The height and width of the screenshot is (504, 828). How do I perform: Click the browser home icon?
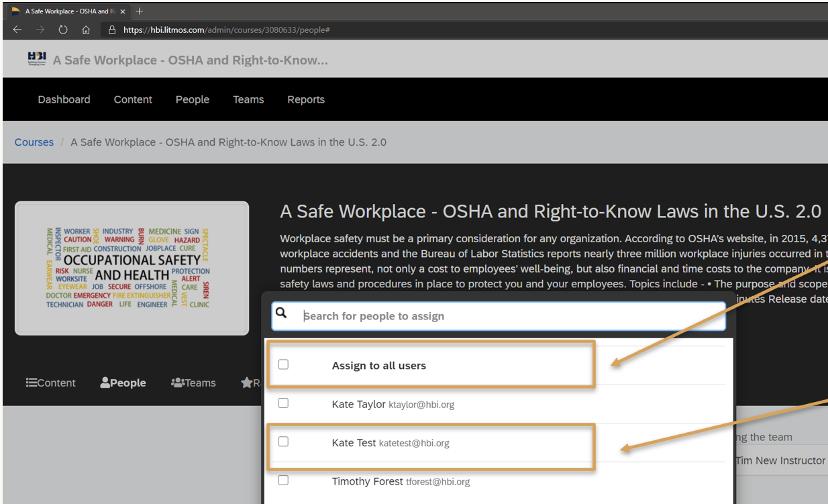[86, 30]
